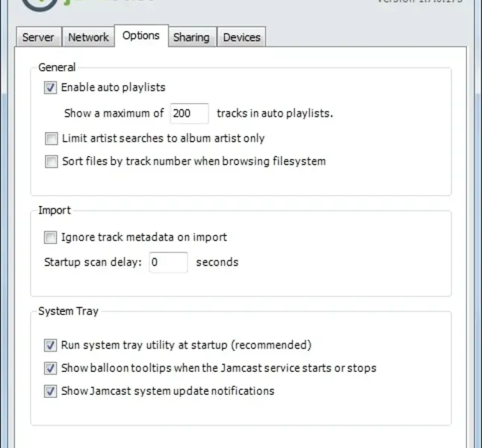Turn off Show balloon tooltips checkbox
Viewport: 482px width, 448px height.
coord(51,368)
